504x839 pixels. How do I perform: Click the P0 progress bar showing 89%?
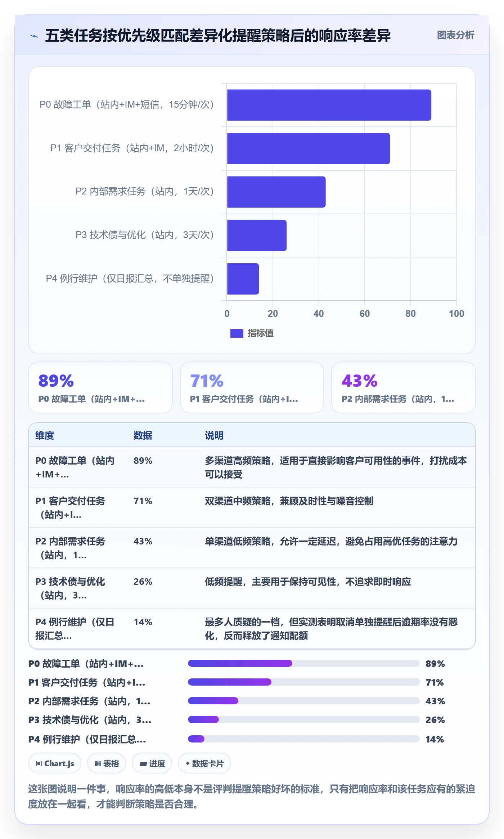304,663
